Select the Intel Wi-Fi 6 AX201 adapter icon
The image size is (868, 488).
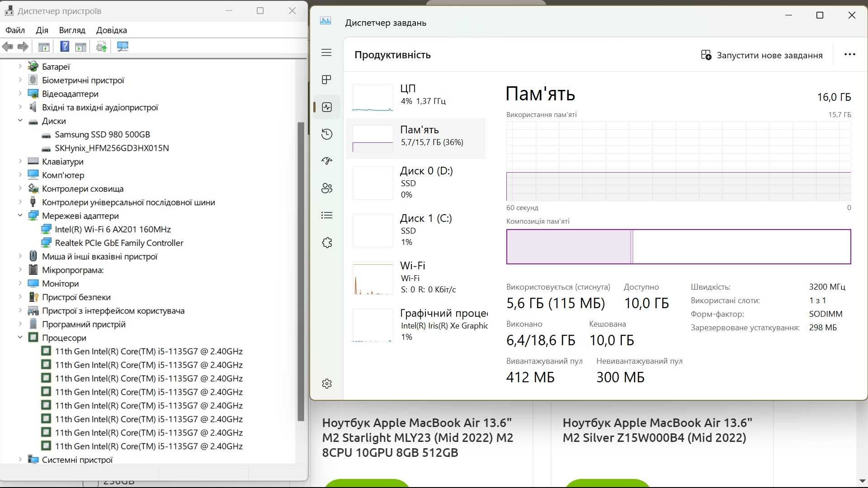tap(46, 229)
